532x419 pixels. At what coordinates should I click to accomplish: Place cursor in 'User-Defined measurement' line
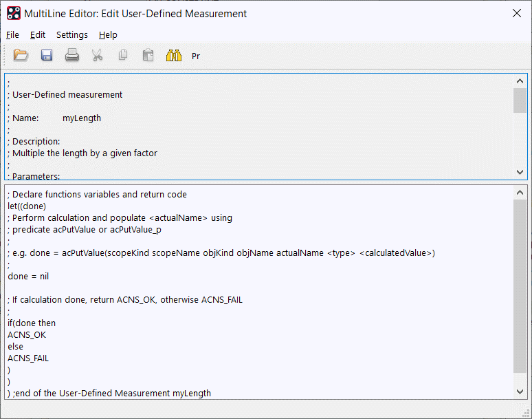click(65, 95)
